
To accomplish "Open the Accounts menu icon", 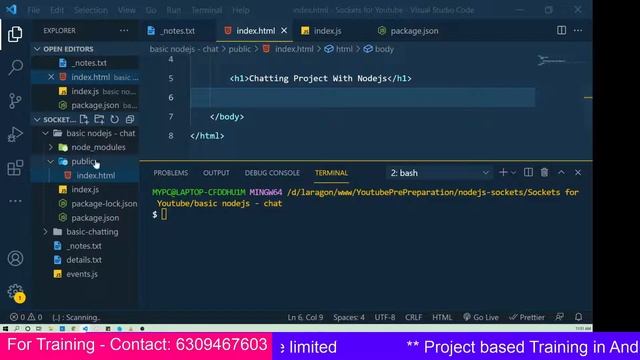I will (15, 258).
